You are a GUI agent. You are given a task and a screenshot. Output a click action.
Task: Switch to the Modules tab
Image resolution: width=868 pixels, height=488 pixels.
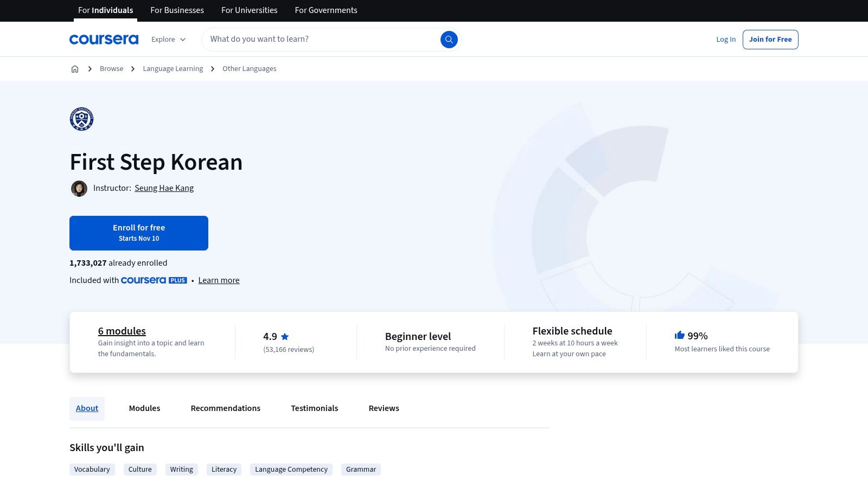[144, 408]
